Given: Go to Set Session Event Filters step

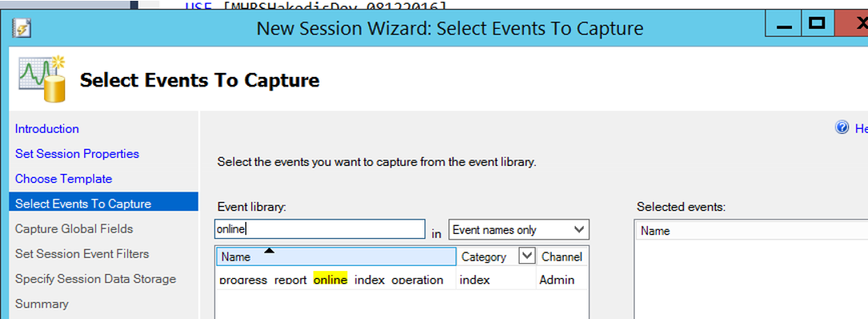Looking at the screenshot, I should click(82, 253).
